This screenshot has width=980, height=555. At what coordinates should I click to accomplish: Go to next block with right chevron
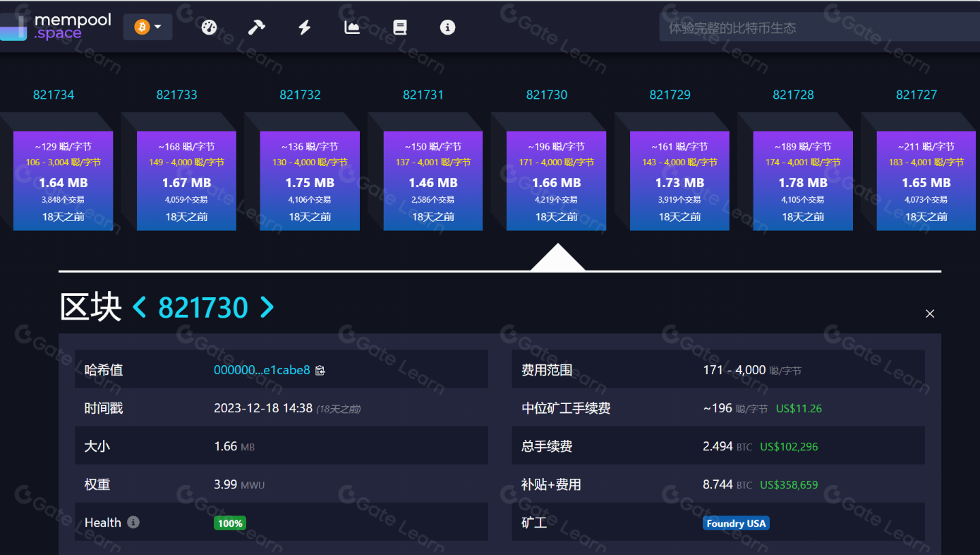click(267, 307)
